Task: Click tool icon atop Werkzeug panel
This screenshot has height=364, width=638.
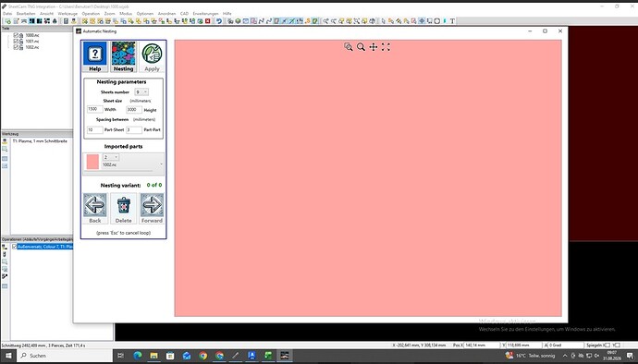Action: click(5, 141)
